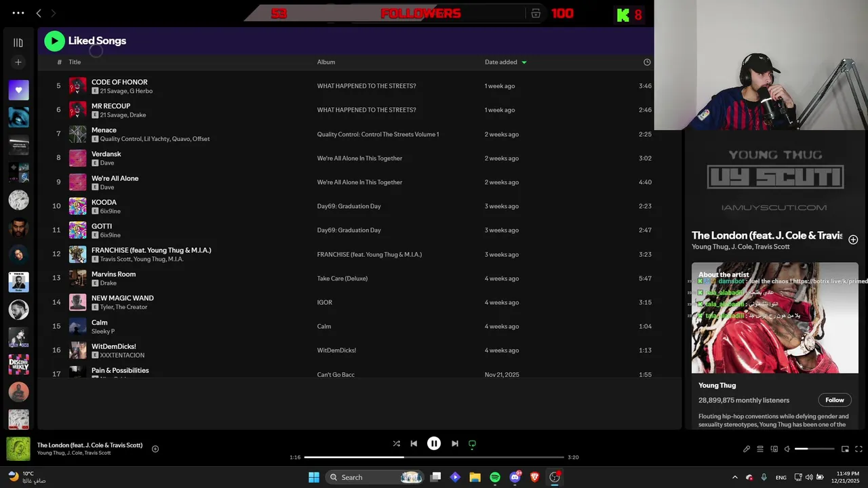This screenshot has width=868, height=488.
Task: Select GOTTI track
Action: point(102,226)
